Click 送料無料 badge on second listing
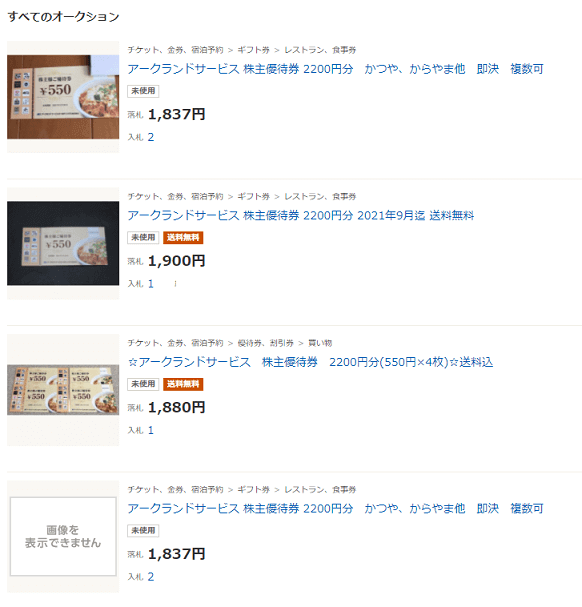This screenshot has width=582, height=607. pos(183,237)
